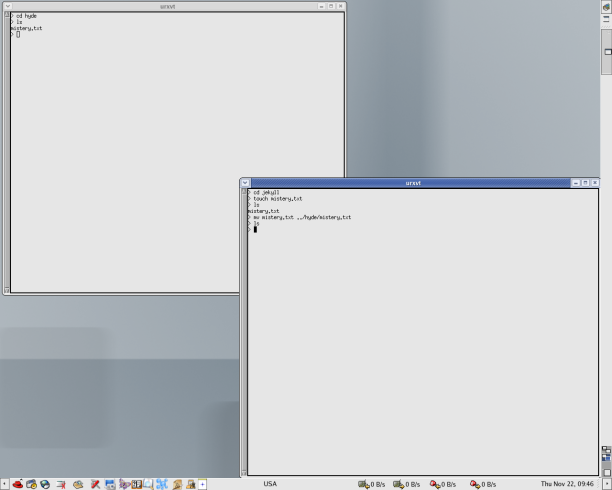Click the panel icon with the red X

[61, 484]
